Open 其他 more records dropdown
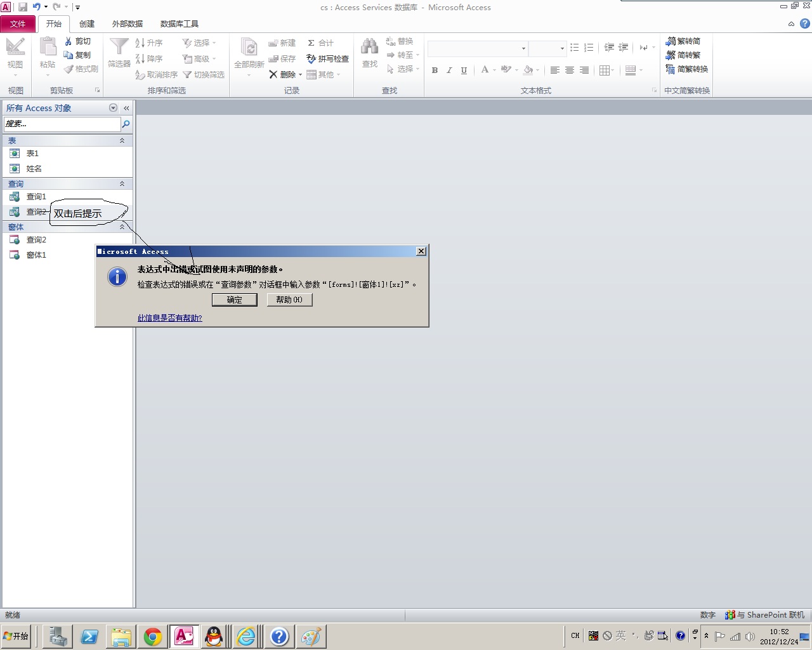Viewport: 812px width, 650px height. 324,75
